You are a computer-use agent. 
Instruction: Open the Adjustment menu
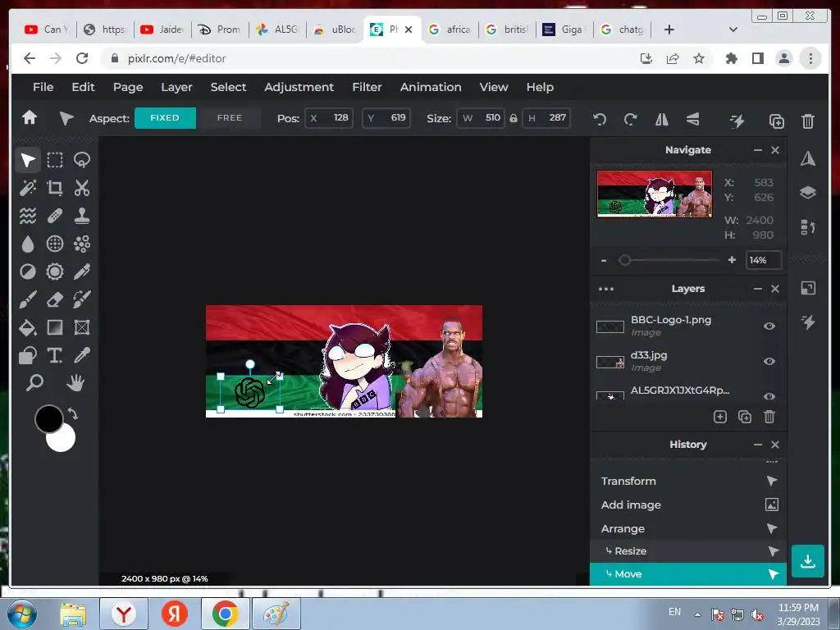coord(299,87)
